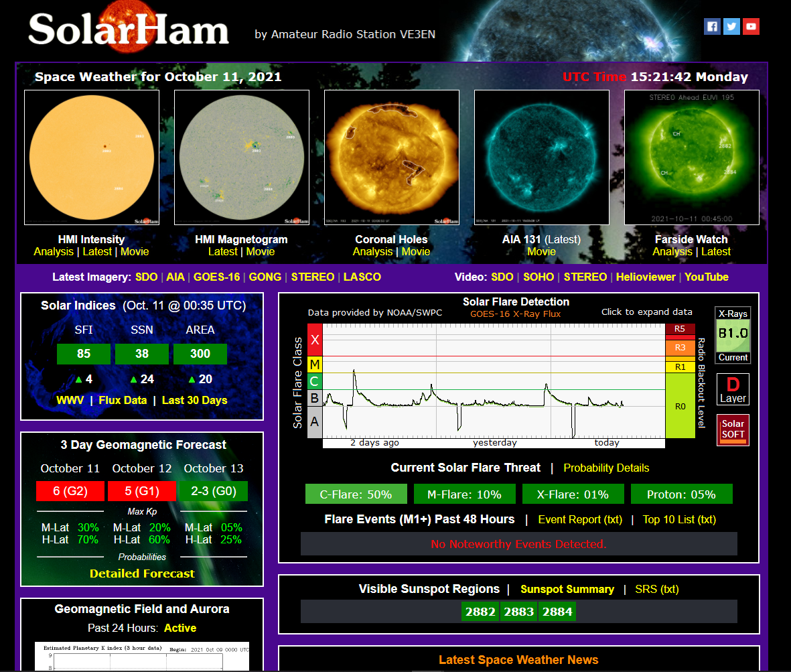The width and height of the screenshot is (791, 672).
Task: Open YouTube video link
Action: 706,277
